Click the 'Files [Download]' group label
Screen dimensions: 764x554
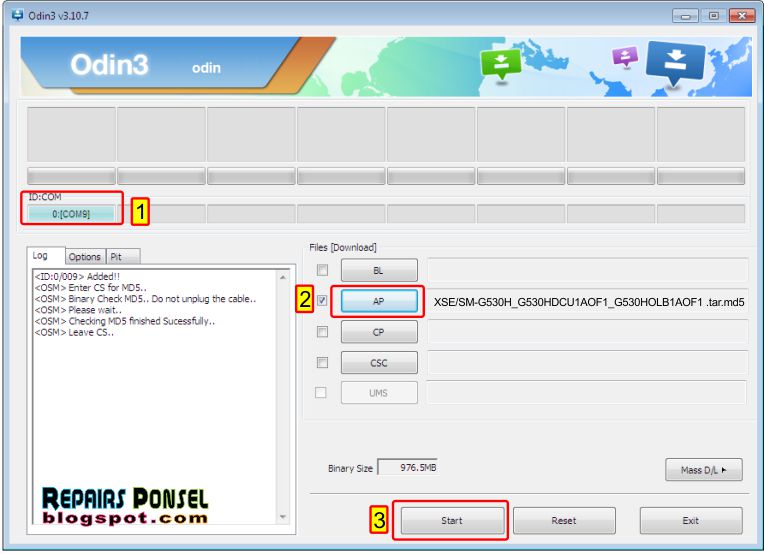pos(343,248)
